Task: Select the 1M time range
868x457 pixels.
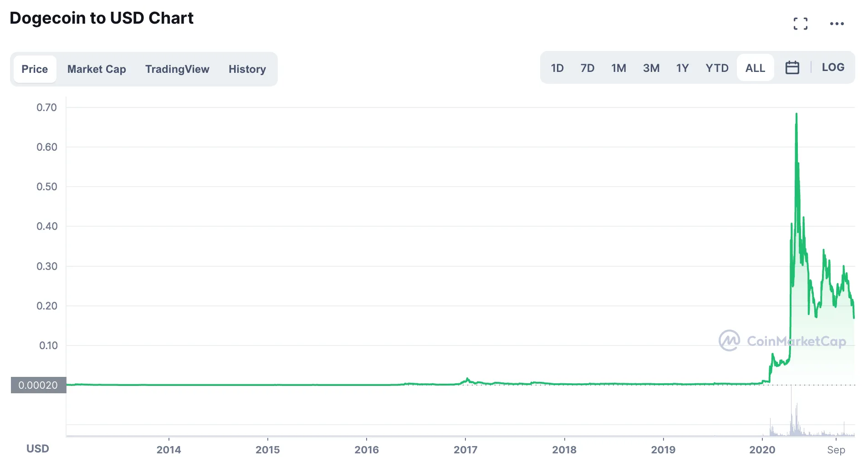Action: coord(618,68)
